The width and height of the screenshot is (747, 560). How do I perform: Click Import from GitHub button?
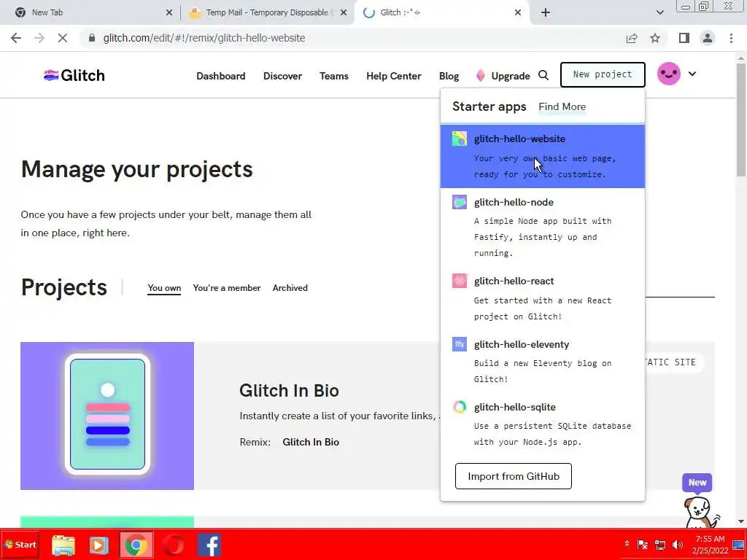[x=513, y=476]
